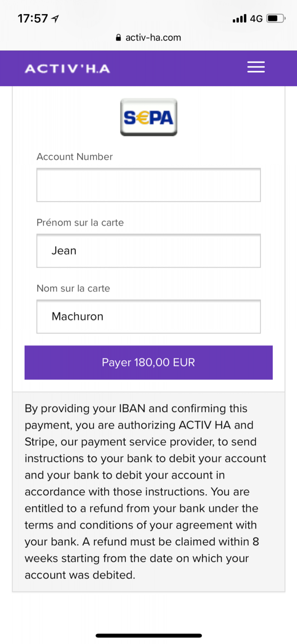Screen dimensions: 297x644
Task: Focus the Account Number input field
Action: tap(148, 185)
